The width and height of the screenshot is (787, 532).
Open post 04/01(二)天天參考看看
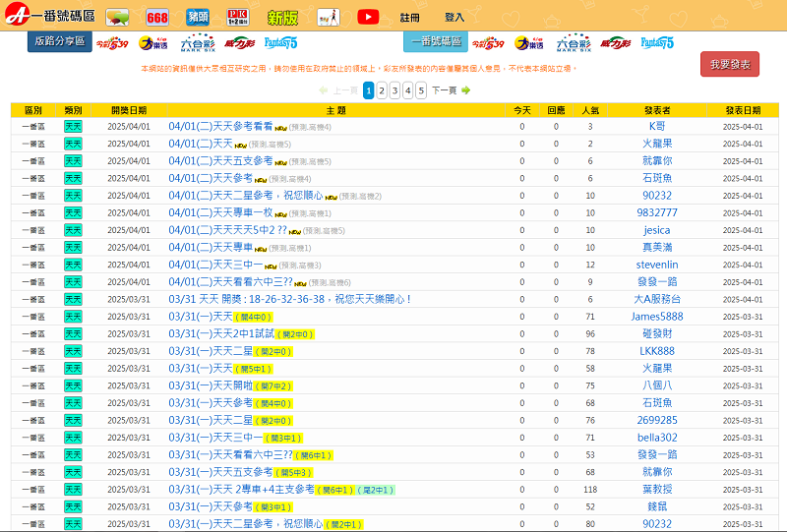219,126
